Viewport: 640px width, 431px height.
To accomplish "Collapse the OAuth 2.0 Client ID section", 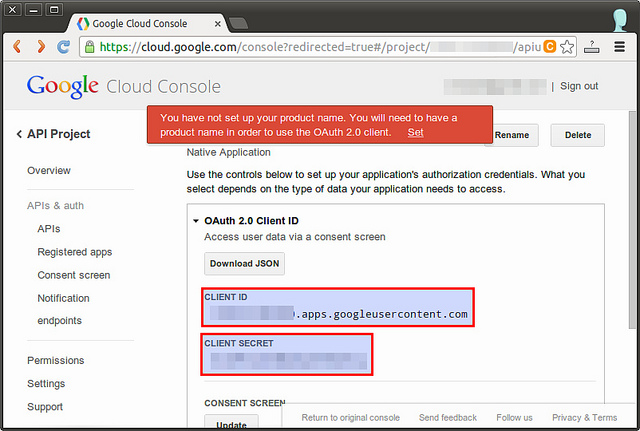I will coord(196,221).
